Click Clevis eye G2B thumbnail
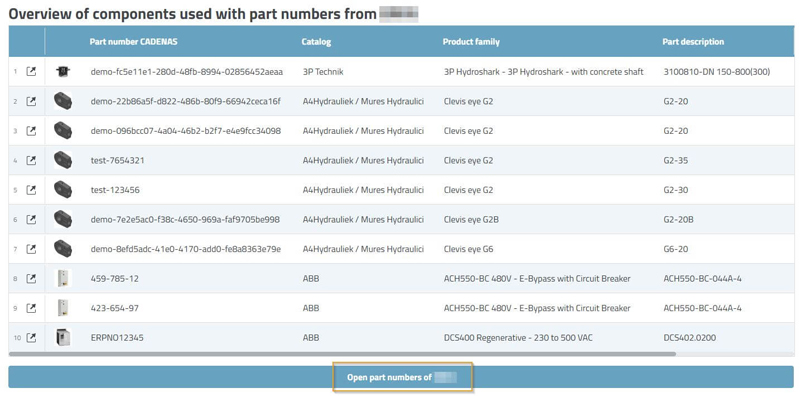This screenshot has height=396, width=800. point(63,219)
